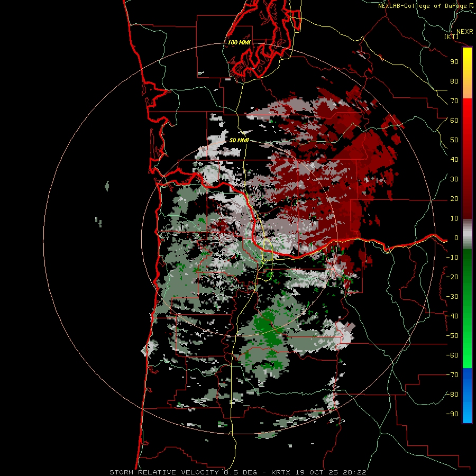Click the 30 value on velocity scale
476x476 pixels.
[x=454, y=179]
